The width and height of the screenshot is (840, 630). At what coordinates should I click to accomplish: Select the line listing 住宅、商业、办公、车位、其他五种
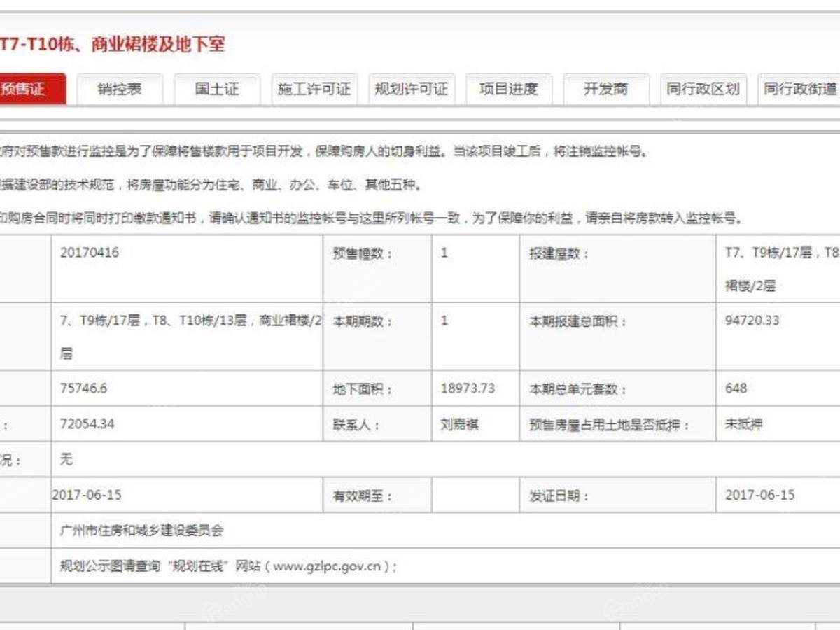tap(211, 185)
